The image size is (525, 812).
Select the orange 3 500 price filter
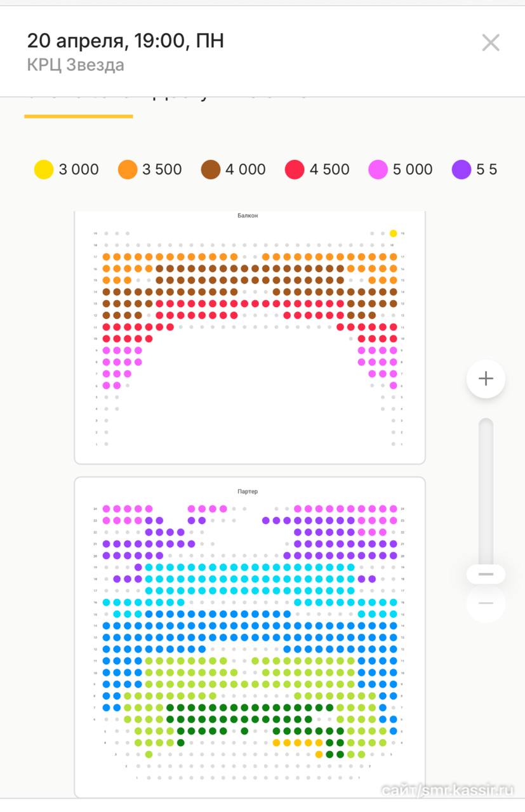pyautogui.click(x=128, y=169)
